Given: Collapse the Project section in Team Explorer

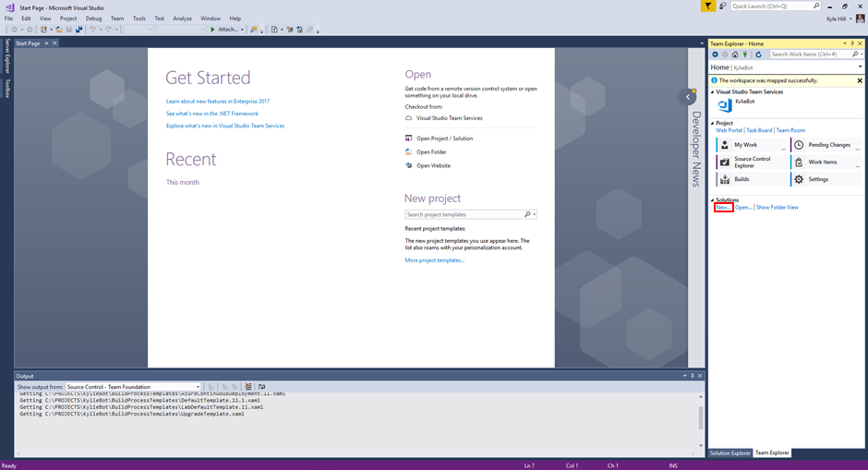Looking at the screenshot, I should tap(713, 123).
